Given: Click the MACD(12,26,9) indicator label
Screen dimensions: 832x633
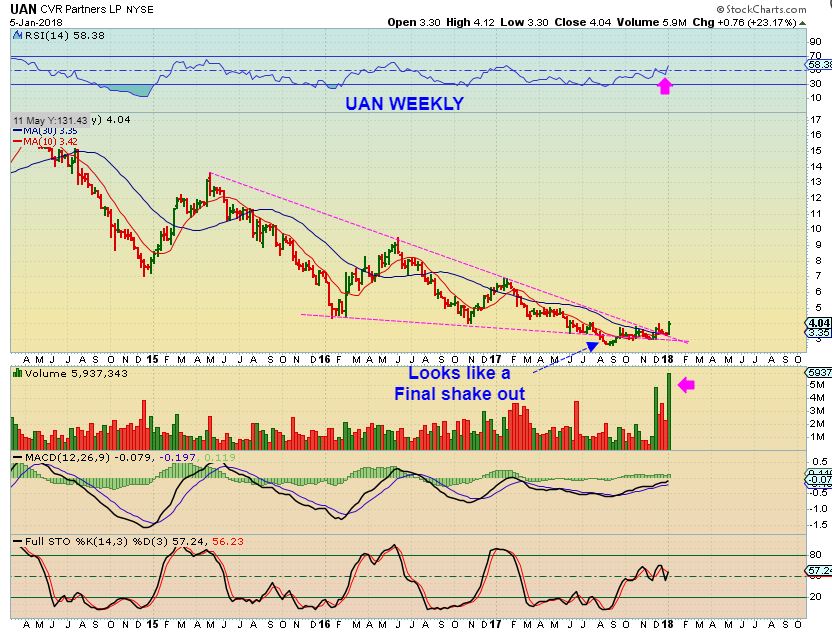Looking at the screenshot, I should [x=67, y=457].
